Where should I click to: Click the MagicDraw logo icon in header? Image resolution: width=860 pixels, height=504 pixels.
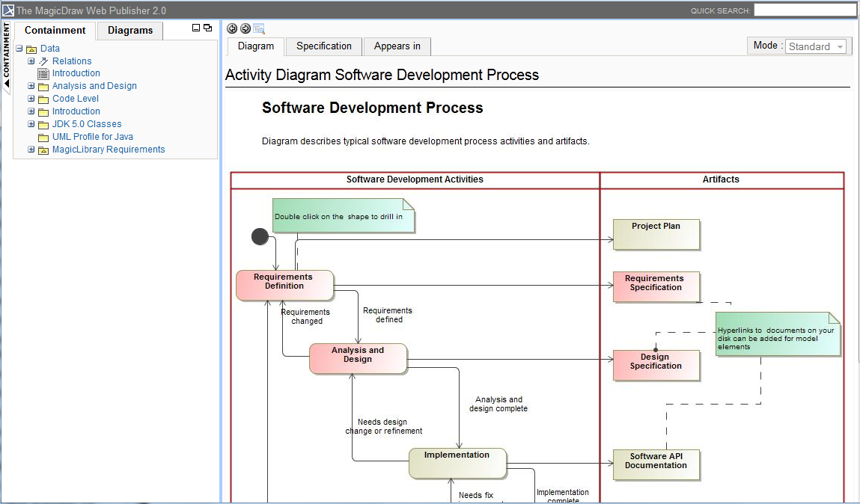[x=8, y=10]
